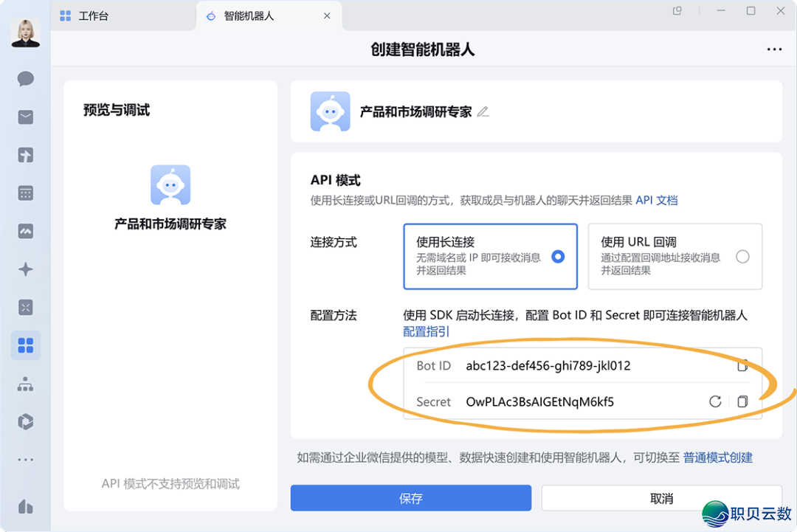
Task: Click the user avatar at top left
Action: coord(26,32)
